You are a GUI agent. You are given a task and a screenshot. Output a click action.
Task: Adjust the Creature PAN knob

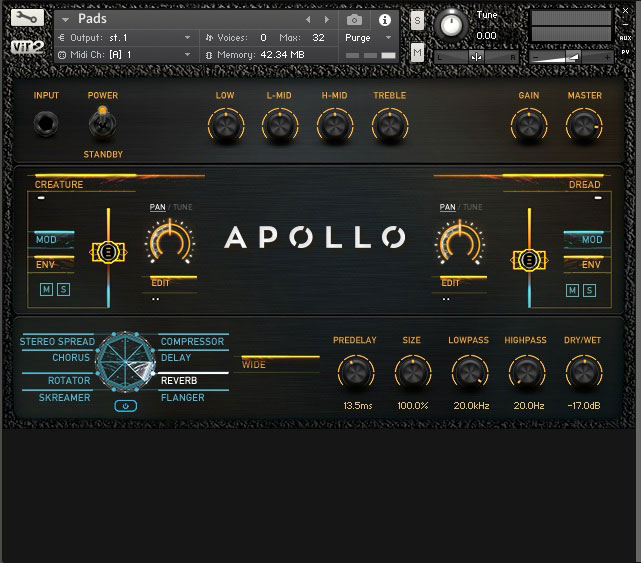(170, 242)
